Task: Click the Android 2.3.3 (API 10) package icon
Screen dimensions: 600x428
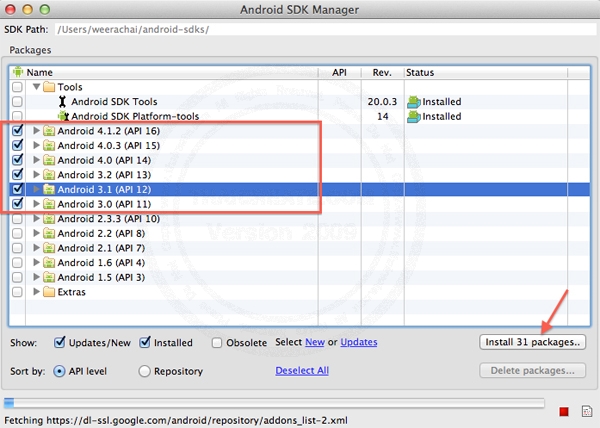Action: [x=49, y=219]
